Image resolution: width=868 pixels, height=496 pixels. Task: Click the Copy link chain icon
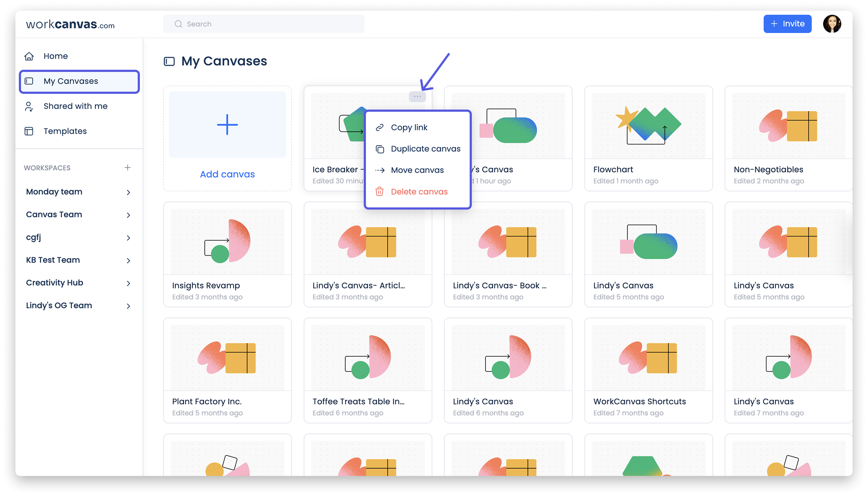coord(379,127)
